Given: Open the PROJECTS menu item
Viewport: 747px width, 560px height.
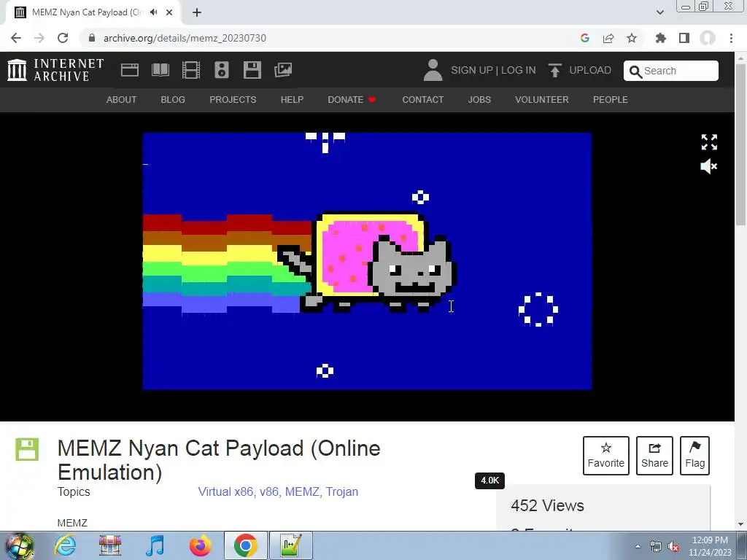Looking at the screenshot, I should (233, 99).
